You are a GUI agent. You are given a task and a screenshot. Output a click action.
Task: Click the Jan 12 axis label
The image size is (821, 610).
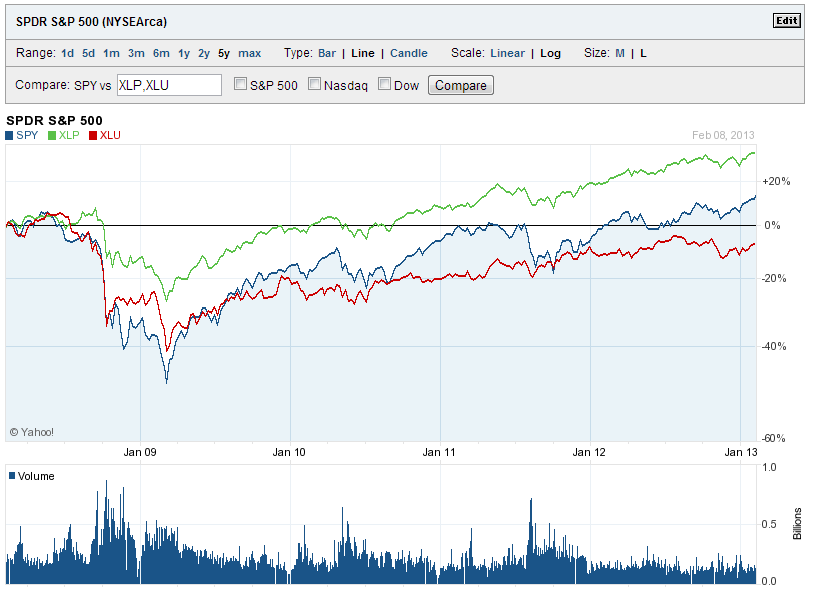point(589,452)
